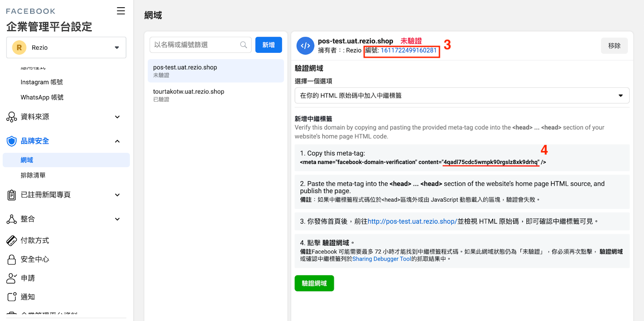Click the 資料來源 sidebar label
Screen dimensions: 644x321
[35, 117]
